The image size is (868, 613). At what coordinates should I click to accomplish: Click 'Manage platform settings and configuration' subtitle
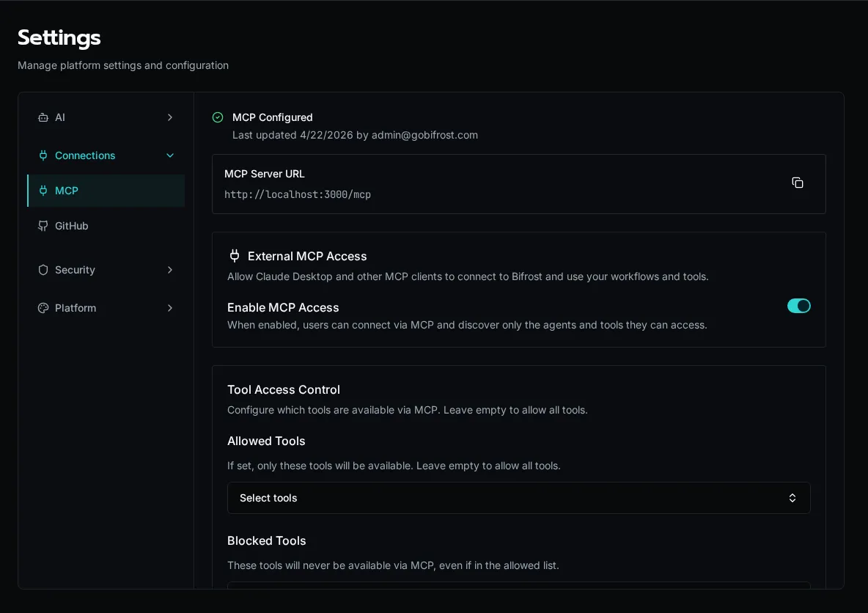123,65
